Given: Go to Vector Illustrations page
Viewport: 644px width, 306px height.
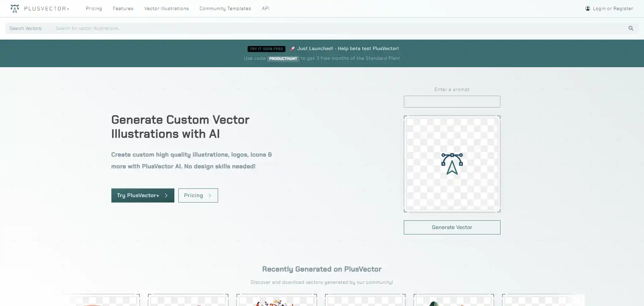Looking at the screenshot, I should [166, 8].
